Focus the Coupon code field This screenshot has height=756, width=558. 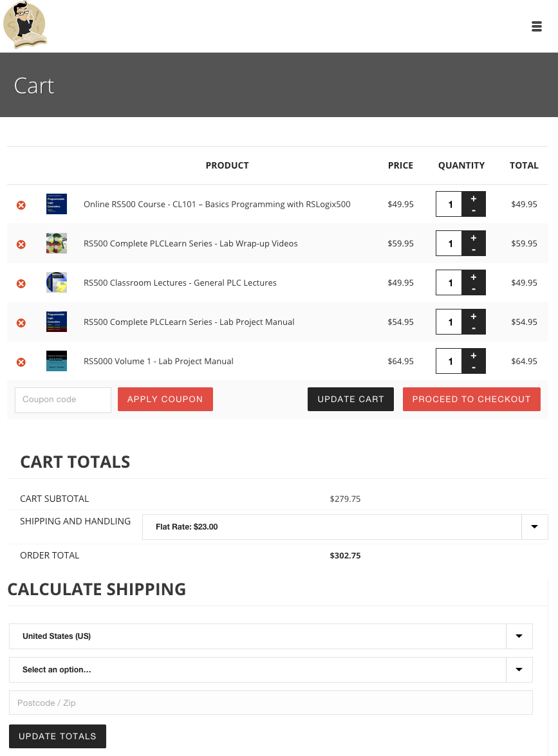point(63,400)
